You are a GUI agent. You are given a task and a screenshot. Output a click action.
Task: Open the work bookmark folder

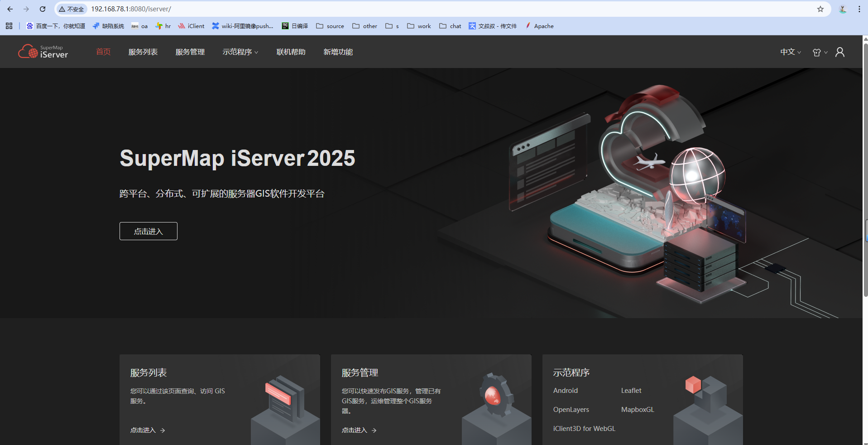tap(419, 26)
